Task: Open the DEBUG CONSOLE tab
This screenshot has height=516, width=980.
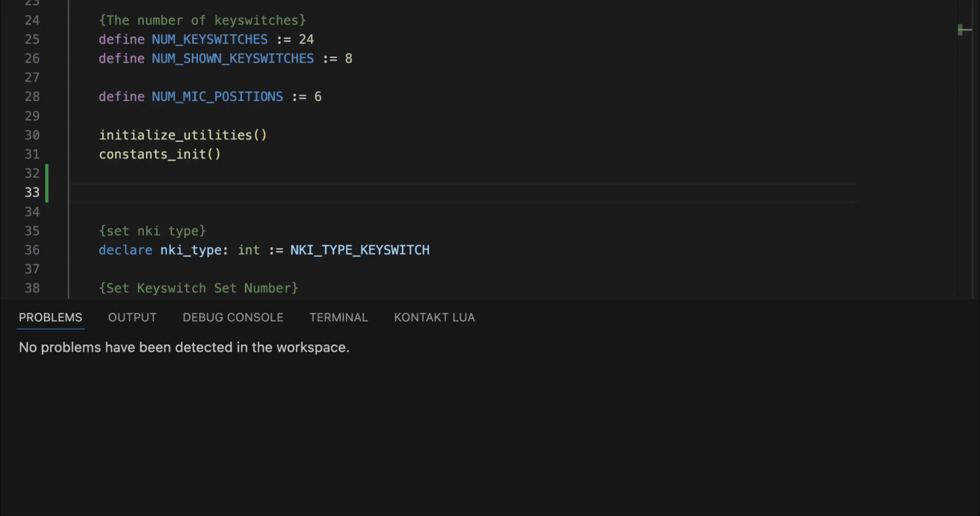Action: point(233,318)
